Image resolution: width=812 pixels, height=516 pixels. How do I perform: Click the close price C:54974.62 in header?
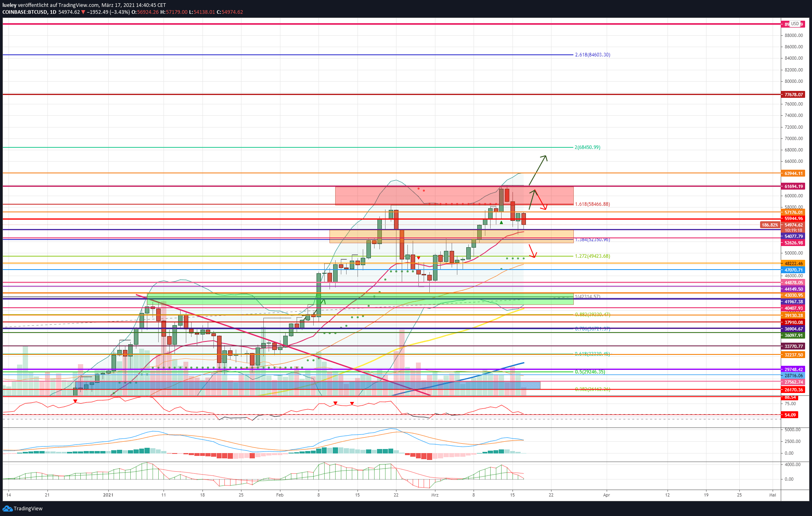pyautogui.click(x=230, y=12)
